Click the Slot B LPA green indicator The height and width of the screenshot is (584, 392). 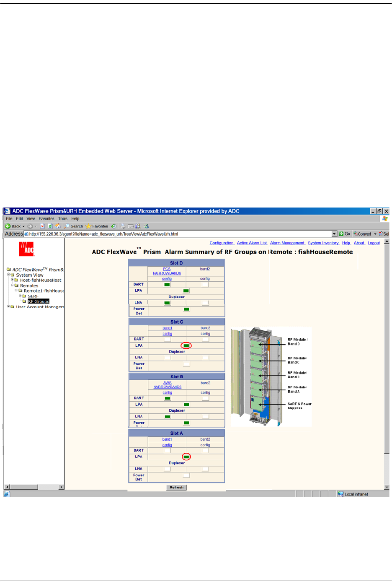(x=187, y=405)
